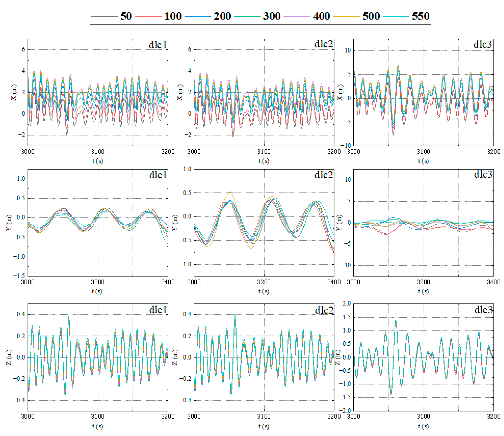Click the 0.5 tick on dlc2 Y axis
Viewport: 504px width, 436px height.
(x=187, y=193)
